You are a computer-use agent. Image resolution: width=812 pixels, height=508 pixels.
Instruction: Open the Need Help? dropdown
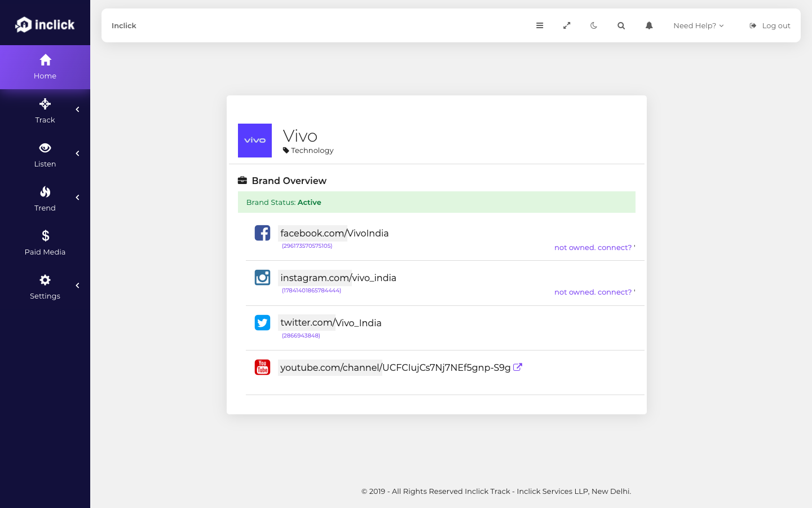pos(698,25)
